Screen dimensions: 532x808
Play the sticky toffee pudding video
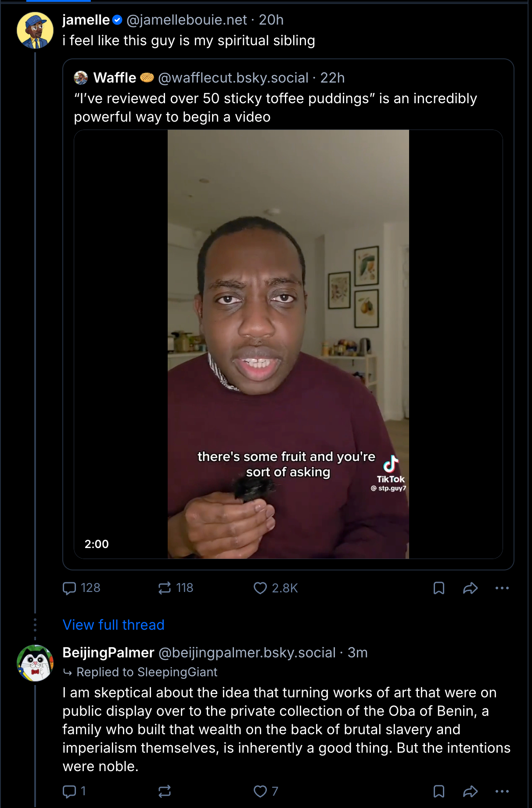(288, 344)
